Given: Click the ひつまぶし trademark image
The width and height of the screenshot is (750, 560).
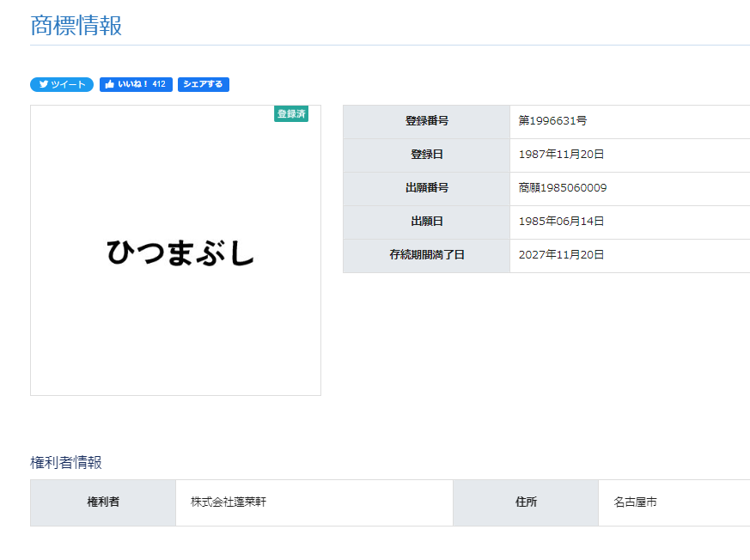Looking at the screenshot, I should click(x=175, y=250).
